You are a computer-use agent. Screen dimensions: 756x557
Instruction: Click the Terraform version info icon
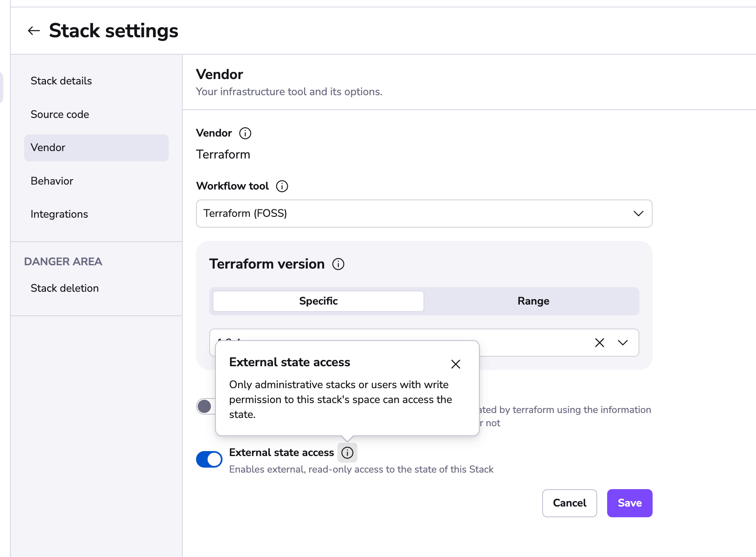[x=338, y=264]
